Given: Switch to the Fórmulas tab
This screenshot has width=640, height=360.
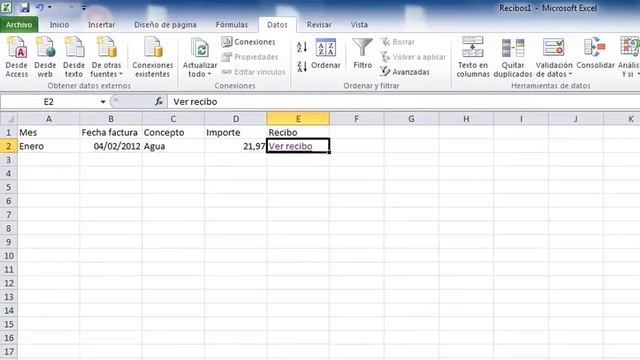Looking at the screenshot, I should pos(231,24).
